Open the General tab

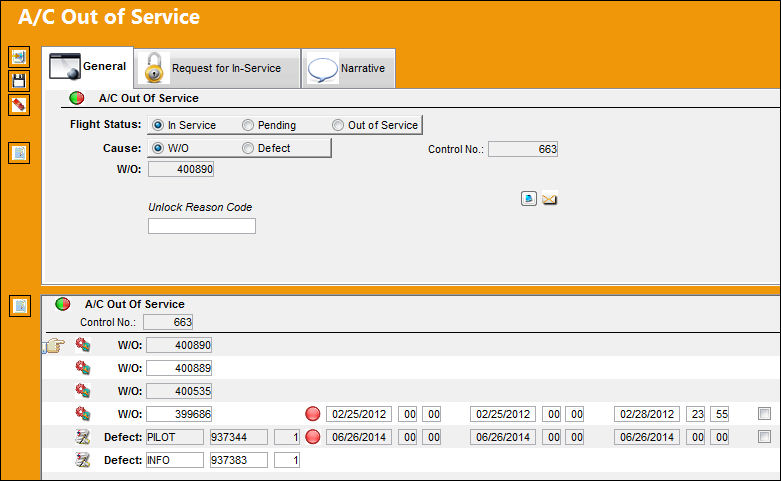point(88,67)
